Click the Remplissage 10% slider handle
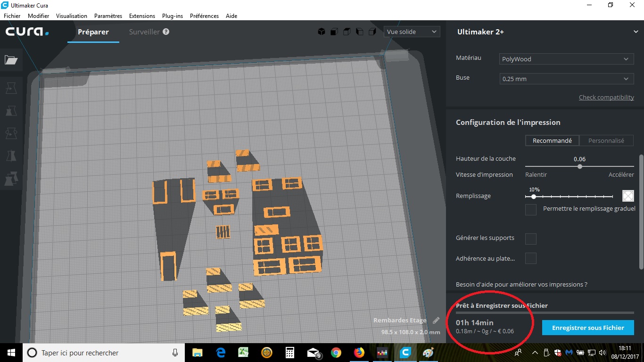Image resolution: width=644 pixels, height=362 pixels. tap(533, 197)
